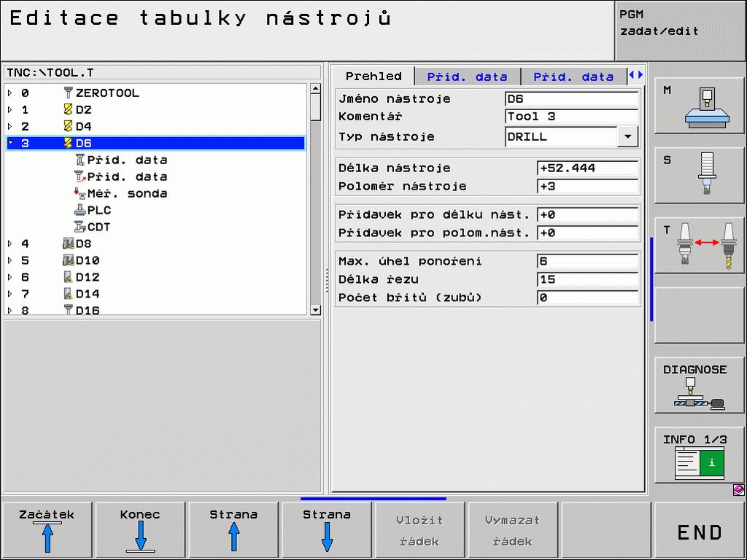Viewport: 747px width, 560px height.
Task: Click the icon of second Příd. data child
Action: pos(80,176)
